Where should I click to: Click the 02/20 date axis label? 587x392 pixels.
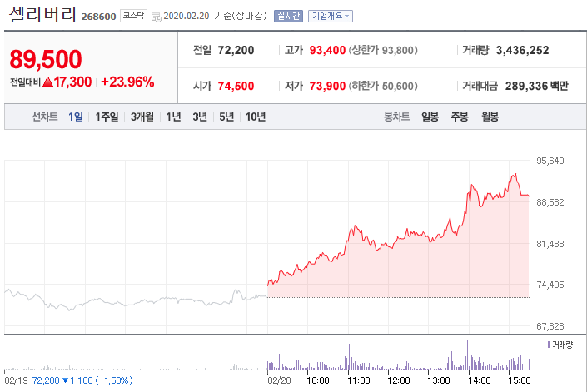tap(279, 380)
